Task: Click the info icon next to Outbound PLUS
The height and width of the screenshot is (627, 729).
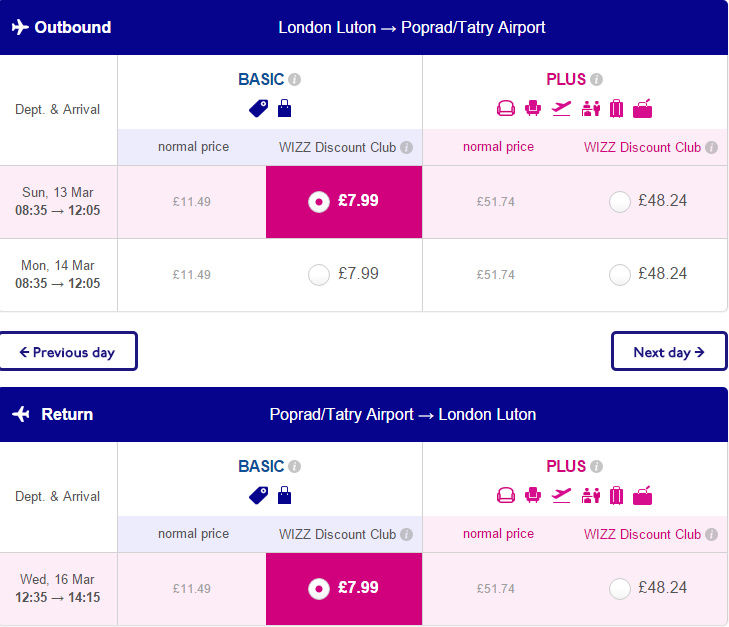Action: pos(596,79)
